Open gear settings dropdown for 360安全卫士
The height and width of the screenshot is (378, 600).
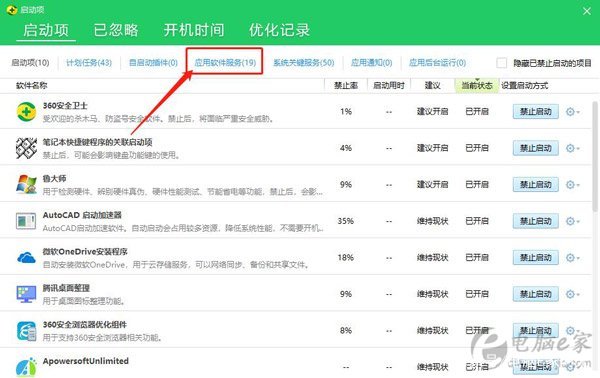coord(572,112)
